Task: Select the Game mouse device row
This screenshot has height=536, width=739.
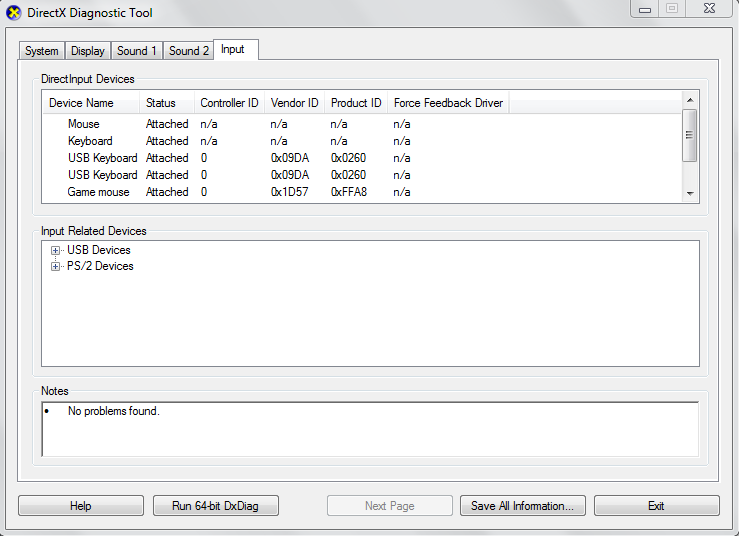Action: [x=362, y=192]
